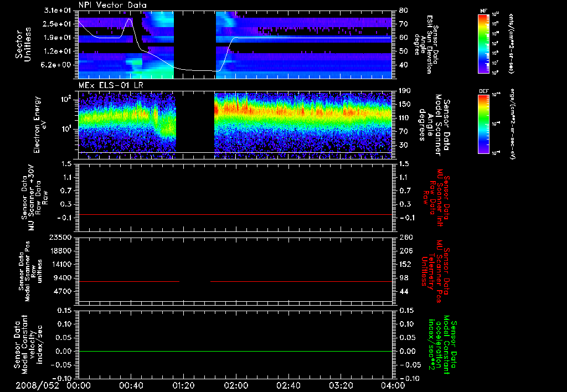Click the 'DEF' label above the color bar

click(x=484, y=91)
